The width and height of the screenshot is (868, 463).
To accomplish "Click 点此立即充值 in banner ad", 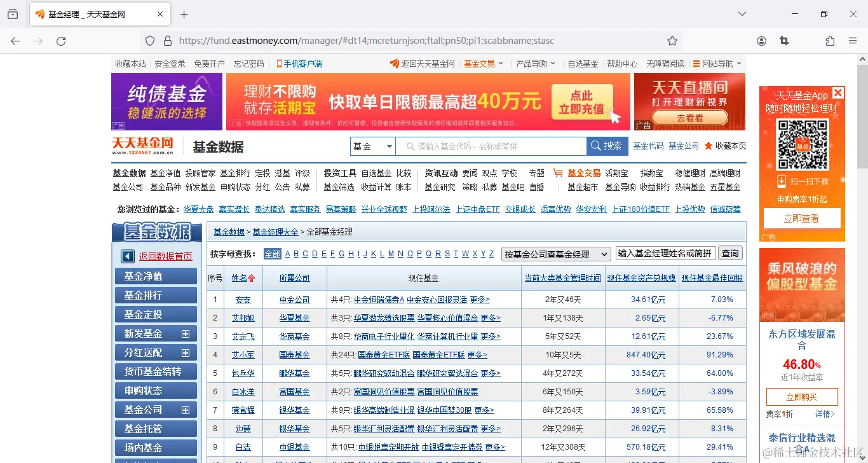I will (x=581, y=102).
